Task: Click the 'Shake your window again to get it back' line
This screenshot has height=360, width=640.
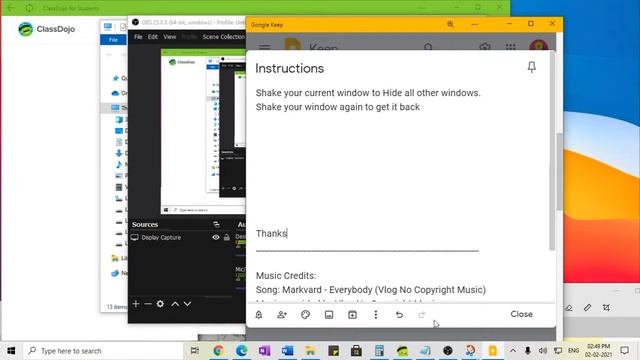Action: point(338,107)
